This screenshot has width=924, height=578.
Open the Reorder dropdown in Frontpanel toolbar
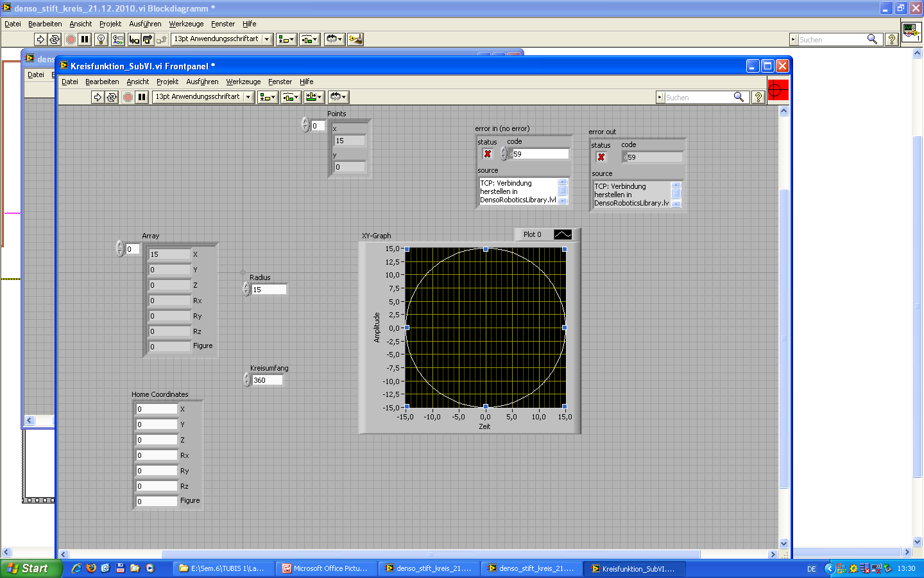pyautogui.click(x=338, y=97)
